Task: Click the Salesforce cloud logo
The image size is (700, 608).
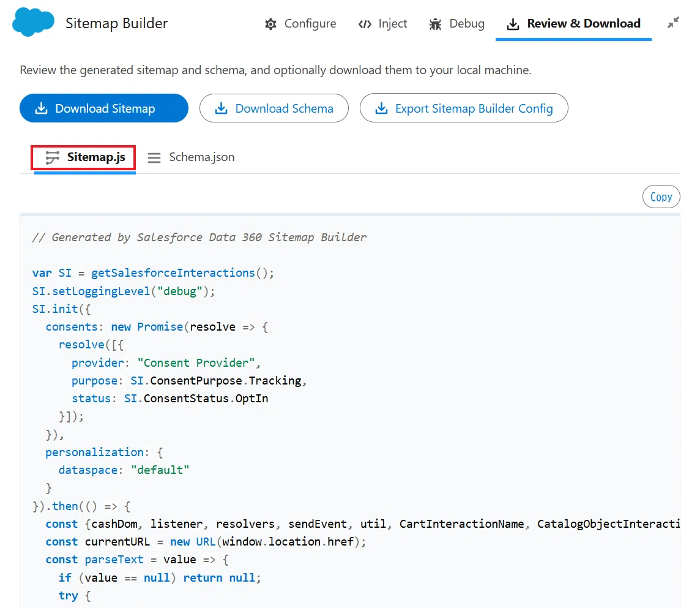Action: [x=34, y=22]
